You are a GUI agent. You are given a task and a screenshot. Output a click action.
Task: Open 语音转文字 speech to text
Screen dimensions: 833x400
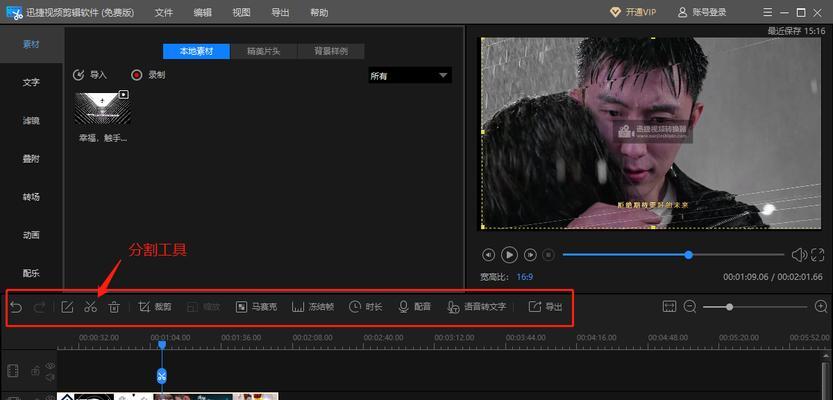pyautogui.click(x=477, y=307)
